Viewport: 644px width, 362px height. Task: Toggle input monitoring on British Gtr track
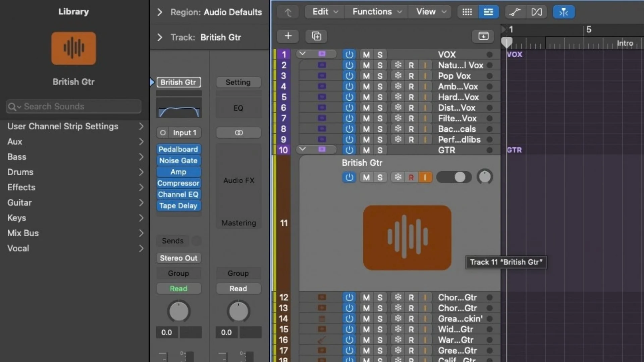click(425, 177)
